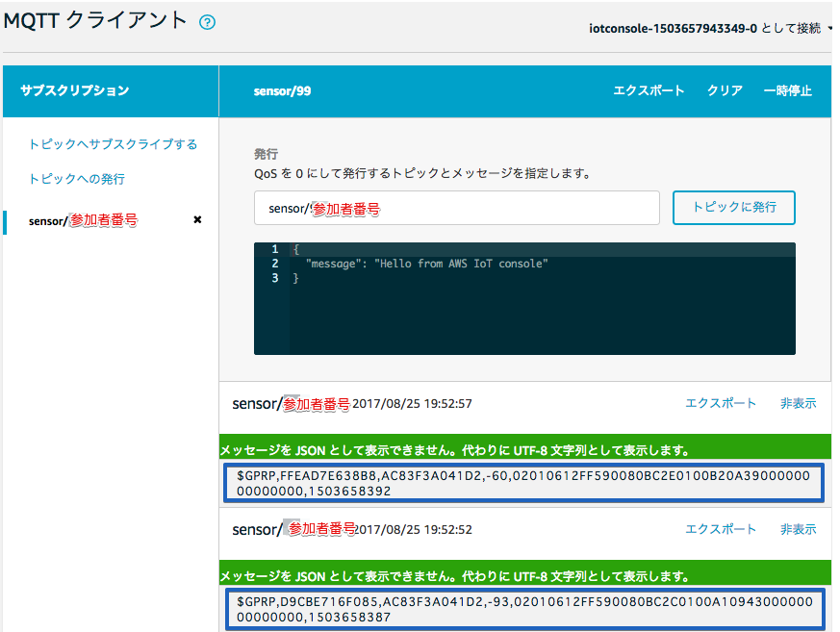This screenshot has width=840, height=632.
Task: Export the 19:52:52 message
Action: point(721,529)
